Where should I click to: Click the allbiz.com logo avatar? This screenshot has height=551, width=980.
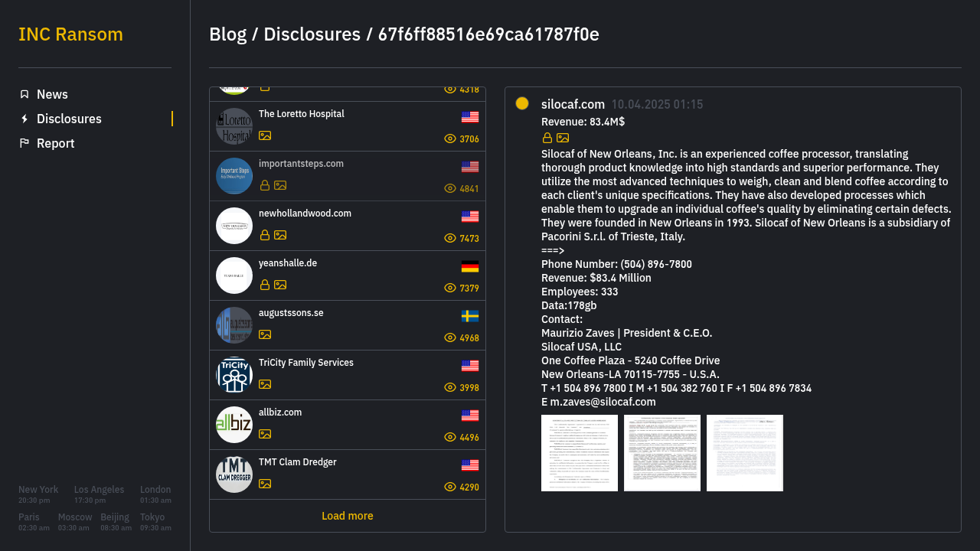coord(234,425)
